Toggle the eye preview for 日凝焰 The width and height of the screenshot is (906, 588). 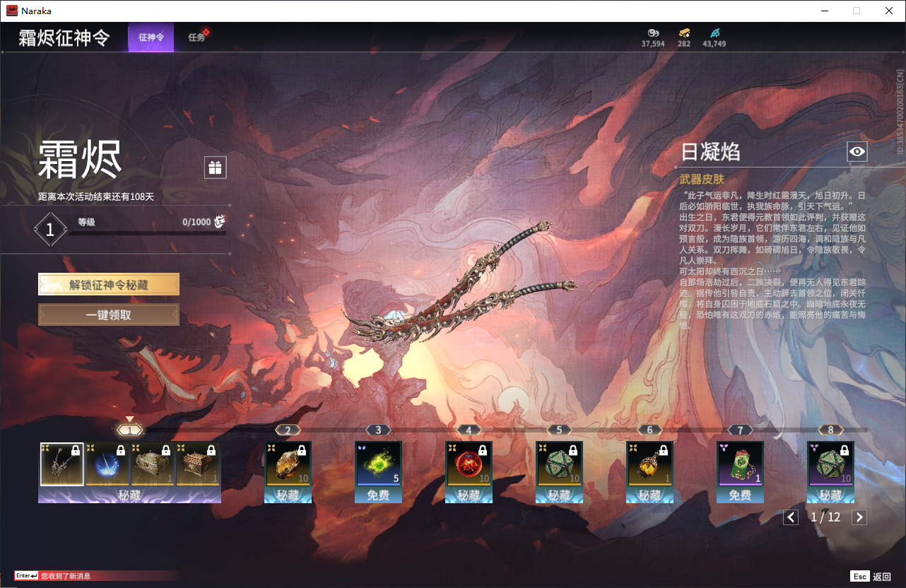857,151
